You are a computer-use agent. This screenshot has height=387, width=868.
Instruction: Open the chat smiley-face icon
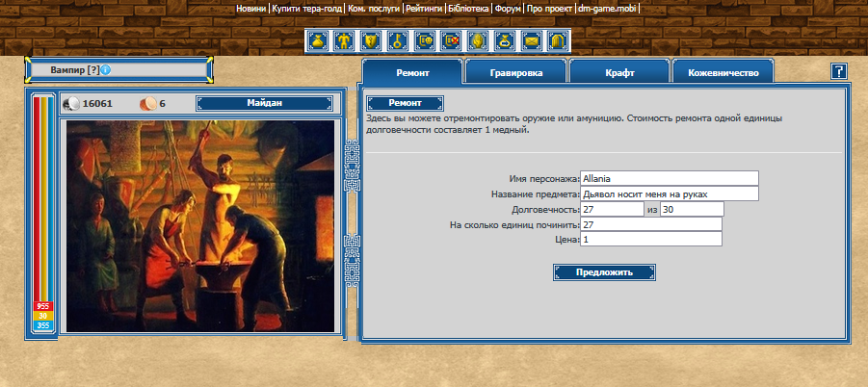point(426,40)
